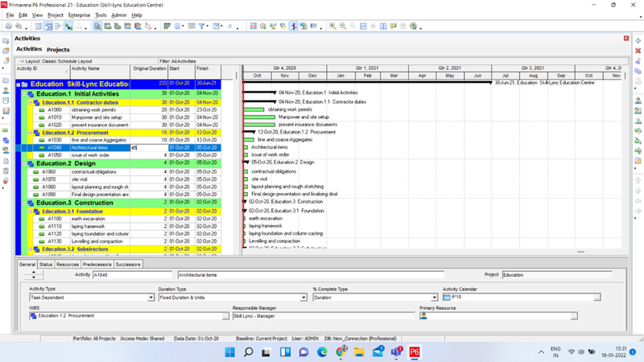Open Print Preview from the toolbar

point(19,27)
